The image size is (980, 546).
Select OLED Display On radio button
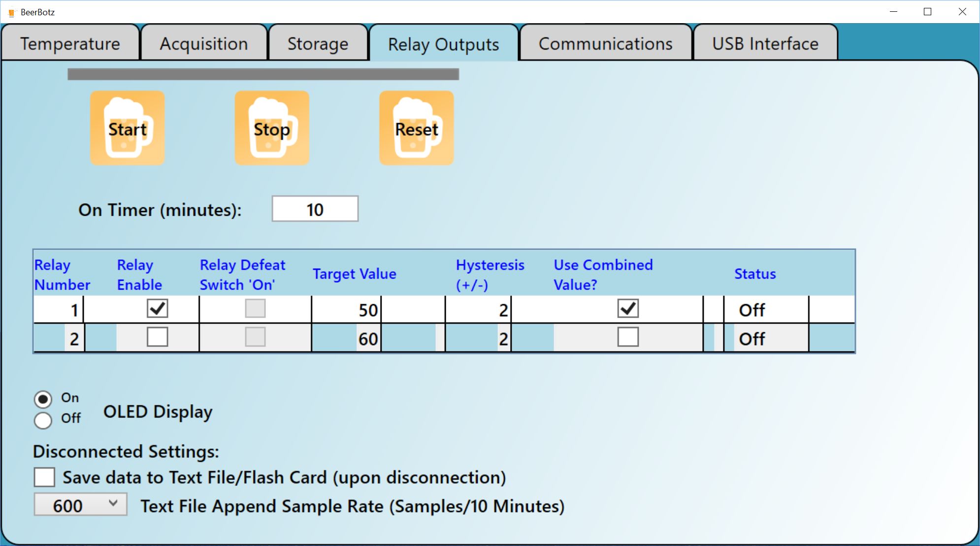tap(43, 399)
